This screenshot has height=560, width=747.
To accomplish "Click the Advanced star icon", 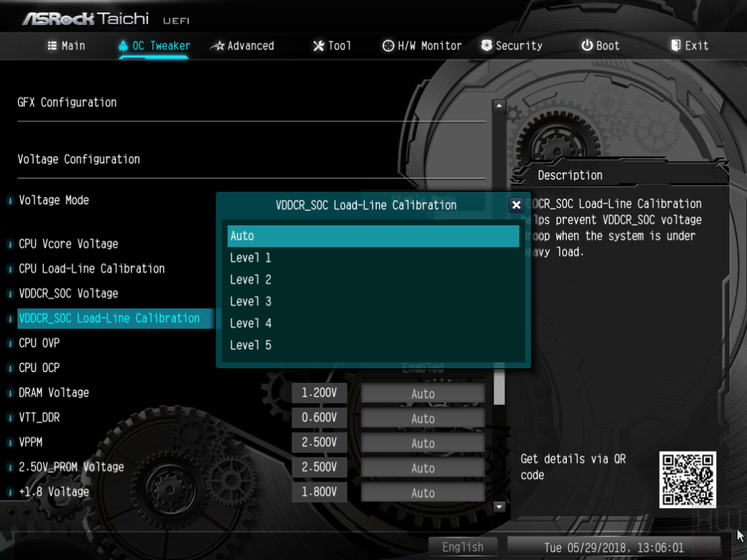I will tap(218, 45).
